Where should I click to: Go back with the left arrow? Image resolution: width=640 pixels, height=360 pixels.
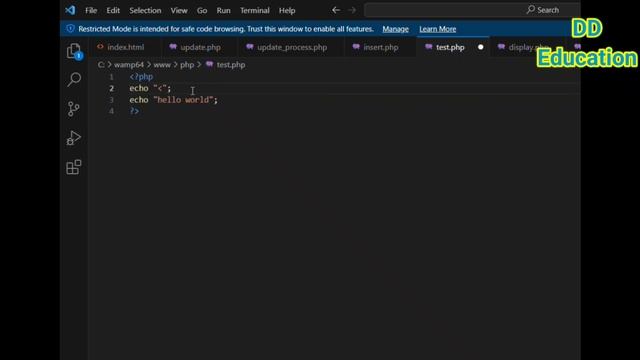336,10
